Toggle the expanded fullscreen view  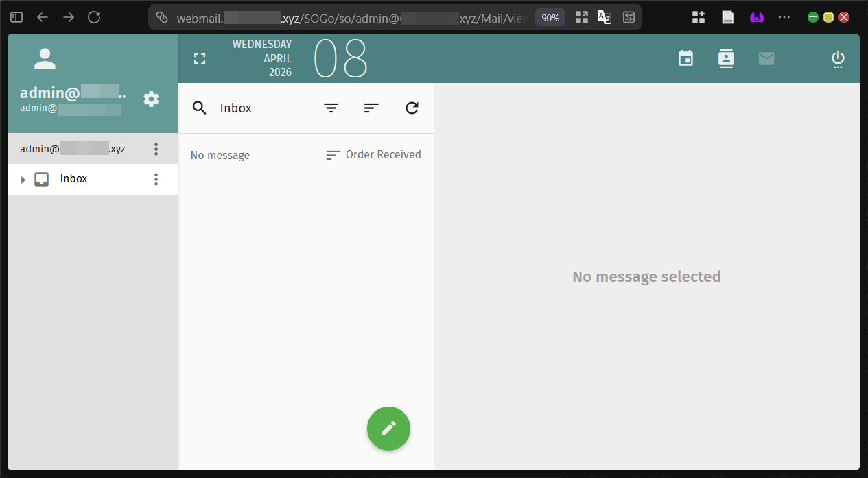pos(200,59)
